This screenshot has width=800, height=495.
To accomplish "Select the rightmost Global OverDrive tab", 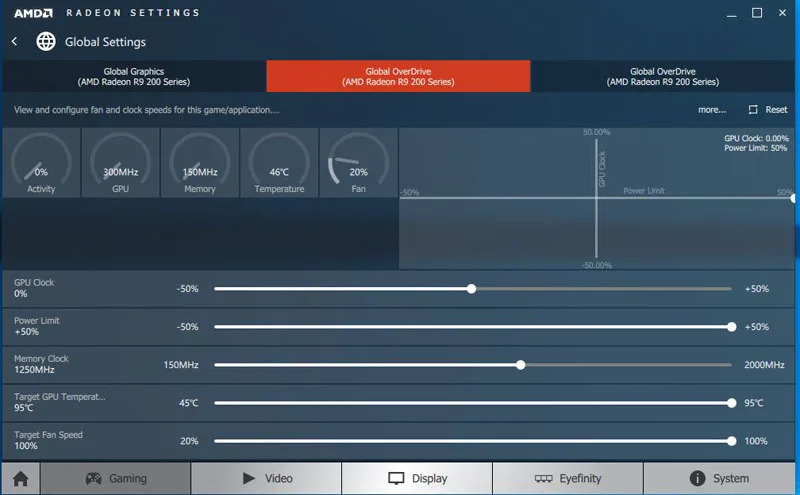I will [663, 76].
